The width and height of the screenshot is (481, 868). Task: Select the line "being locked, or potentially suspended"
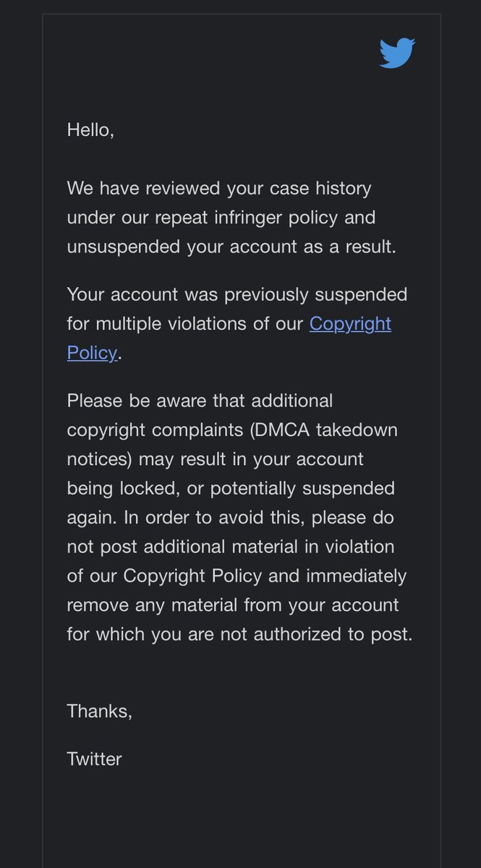click(x=231, y=488)
